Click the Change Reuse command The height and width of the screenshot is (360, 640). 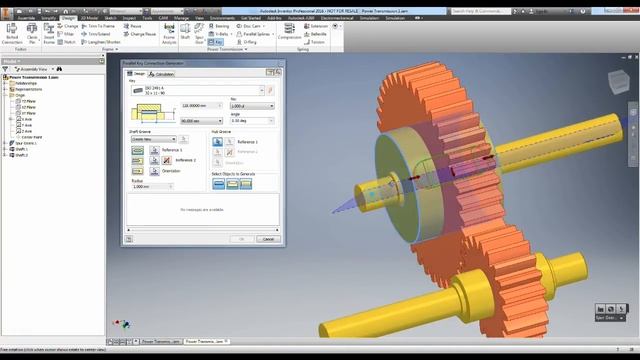pyautogui.click(x=140, y=34)
